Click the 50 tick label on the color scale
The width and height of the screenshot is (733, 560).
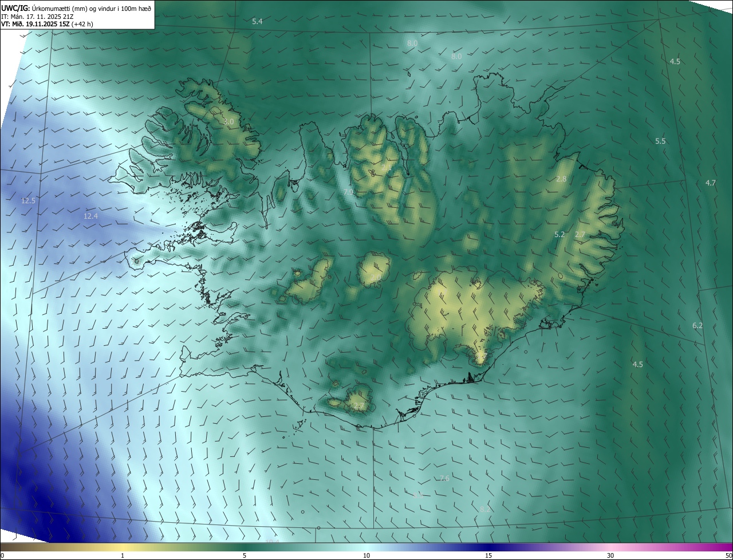point(728,556)
